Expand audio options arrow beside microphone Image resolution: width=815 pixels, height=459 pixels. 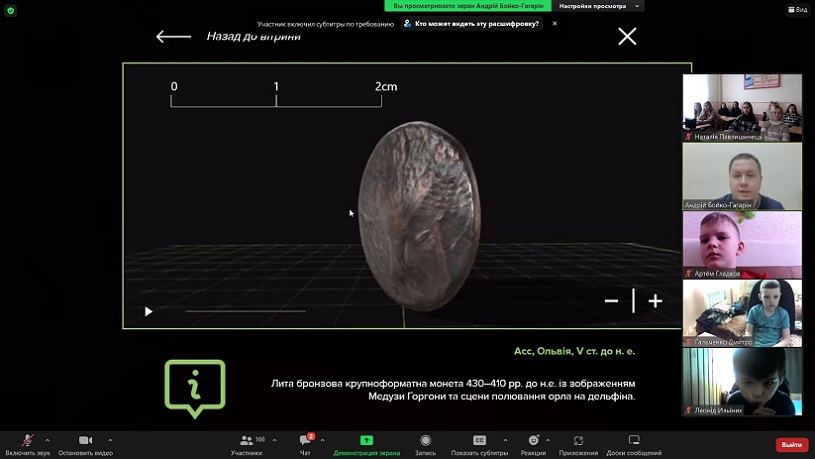(47, 440)
